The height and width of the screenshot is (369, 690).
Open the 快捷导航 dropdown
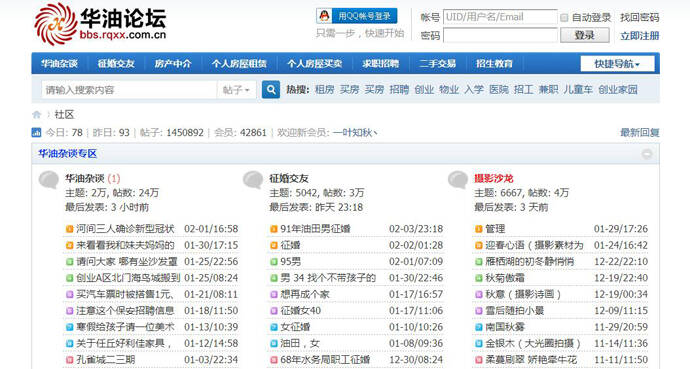tap(617, 64)
